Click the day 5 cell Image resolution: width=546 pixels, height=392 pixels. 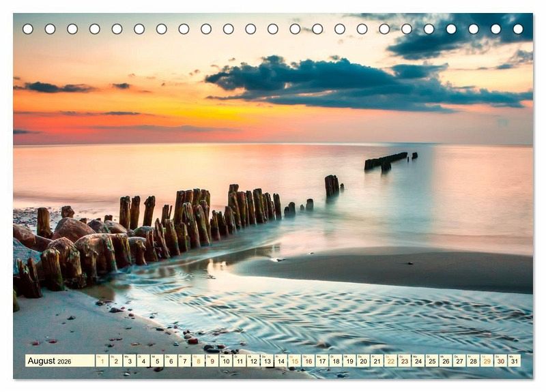click(x=157, y=361)
